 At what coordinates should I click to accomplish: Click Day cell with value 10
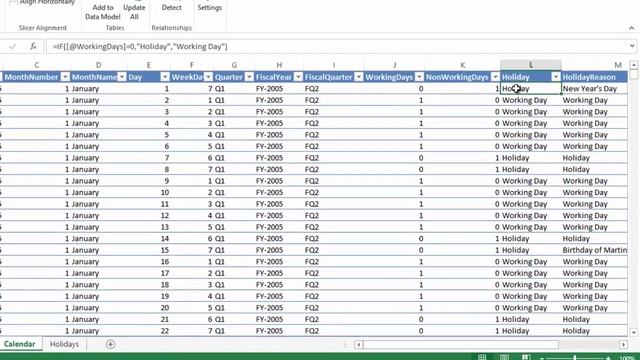[149, 192]
